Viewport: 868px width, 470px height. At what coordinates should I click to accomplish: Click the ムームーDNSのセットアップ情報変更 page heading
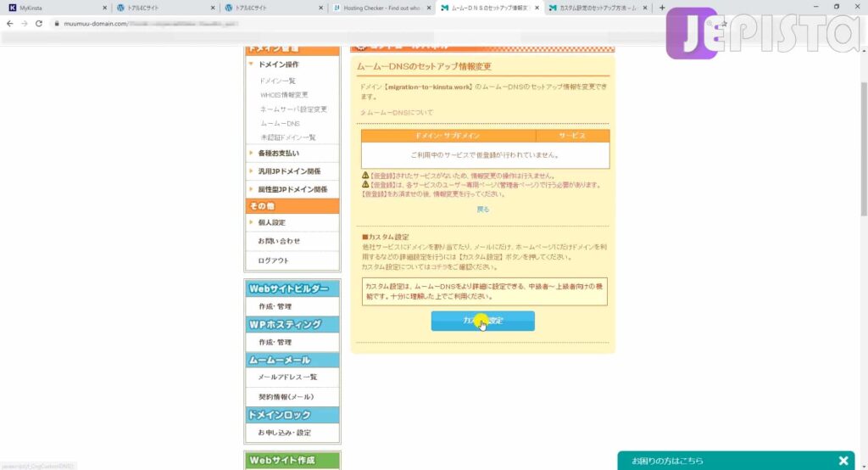coord(424,66)
